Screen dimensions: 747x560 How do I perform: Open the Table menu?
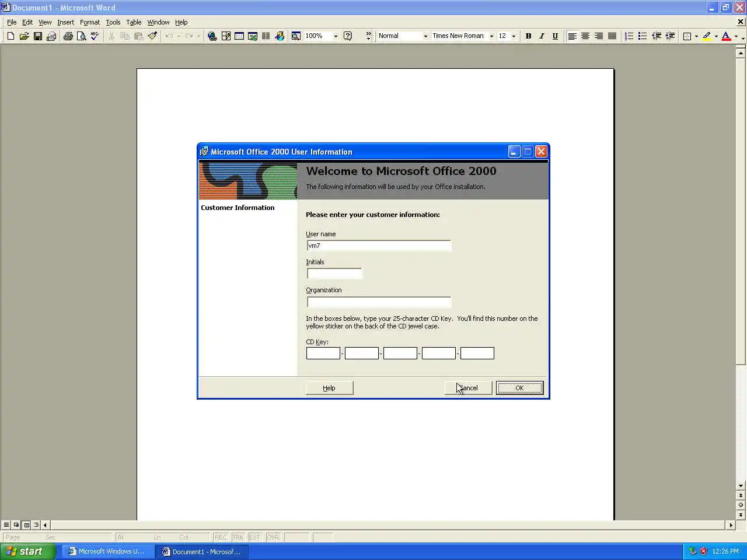(134, 22)
